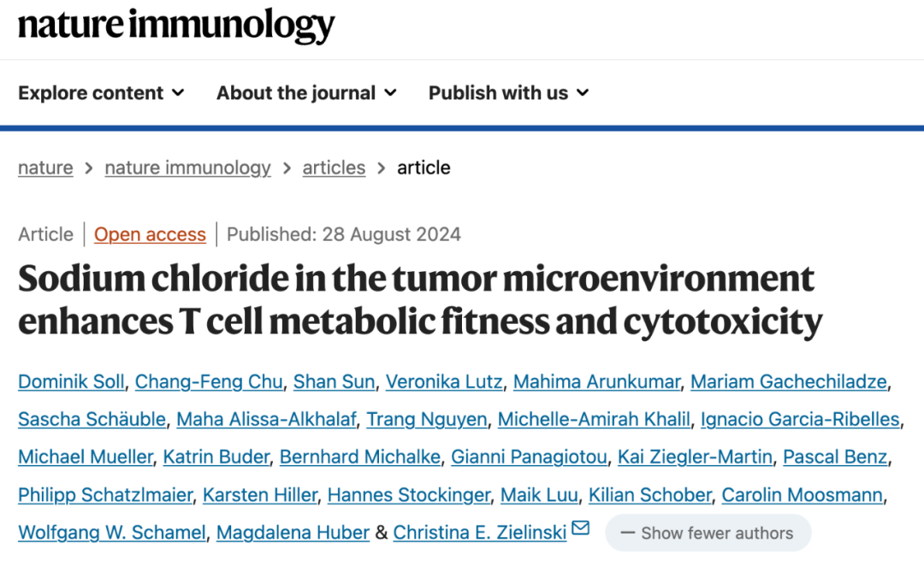Expand the Publish with us menu

tap(508, 93)
